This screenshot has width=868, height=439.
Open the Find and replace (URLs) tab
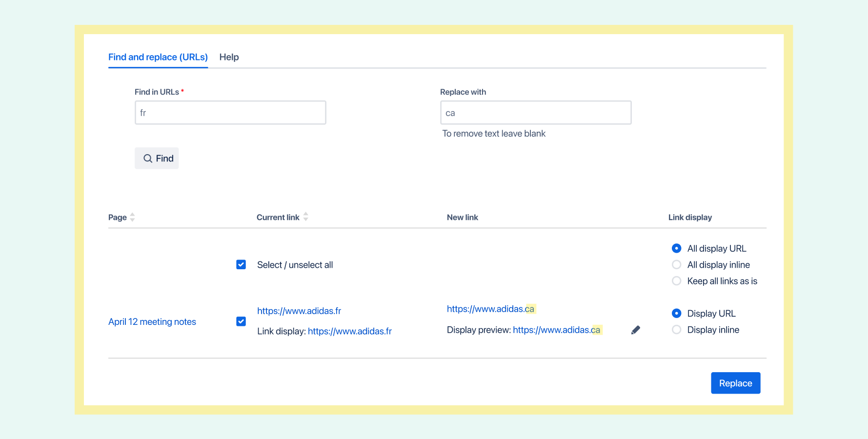click(x=158, y=57)
